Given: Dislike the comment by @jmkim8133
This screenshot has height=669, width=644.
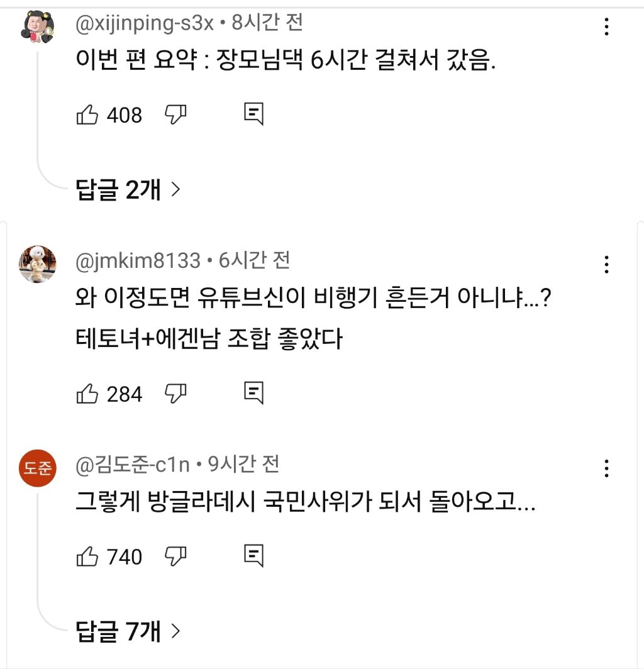Looking at the screenshot, I should tap(175, 394).
